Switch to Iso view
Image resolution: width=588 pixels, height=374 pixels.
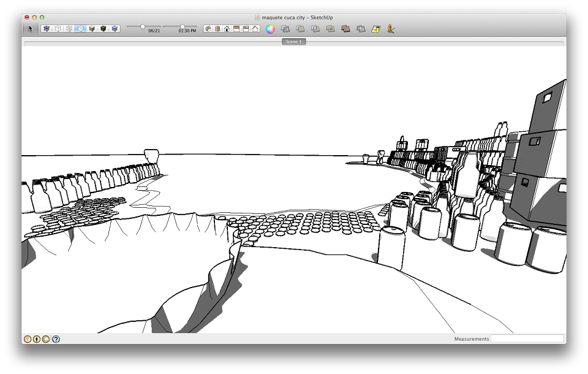click(x=208, y=29)
